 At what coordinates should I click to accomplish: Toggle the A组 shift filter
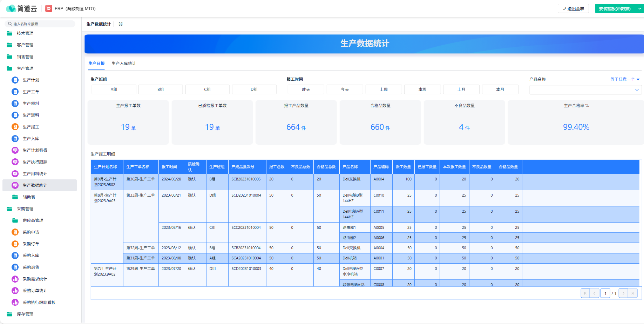point(114,90)
